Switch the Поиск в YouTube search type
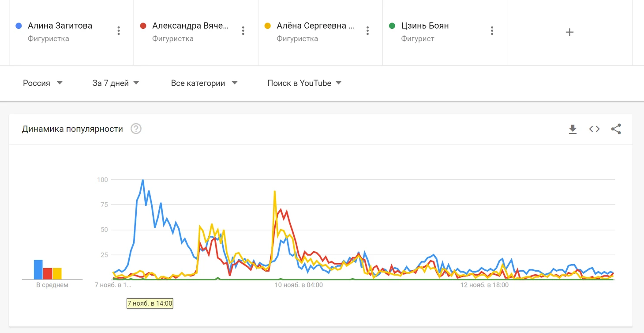Screen dimensions: 644x333 [304, 83]
